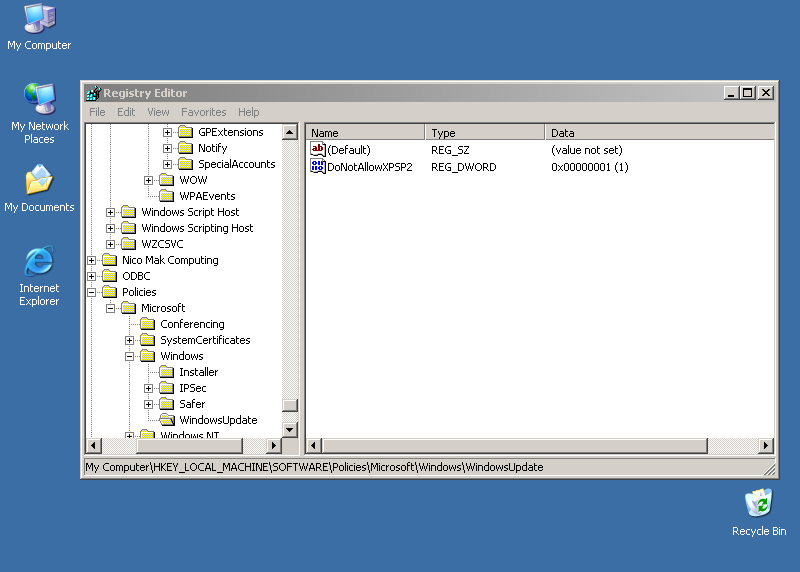The width and height of the screenshot is (800, 572).
Task: Click the SystemCertificates folder icon
Action: pos(147,340)
